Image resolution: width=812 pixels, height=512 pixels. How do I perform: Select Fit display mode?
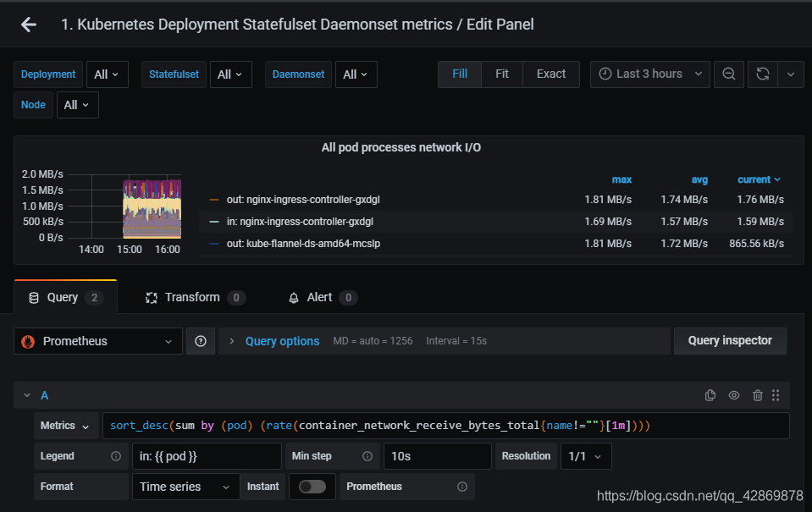tap(502, 74)
